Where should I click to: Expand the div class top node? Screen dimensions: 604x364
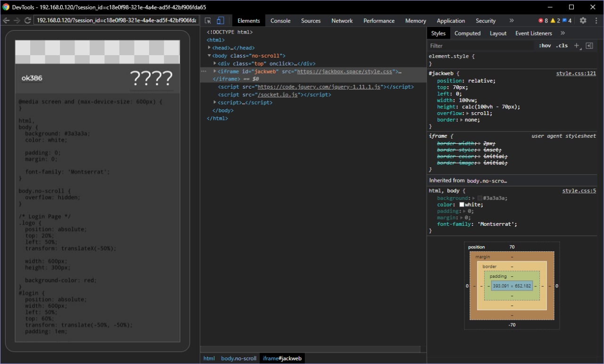point(215,63)
